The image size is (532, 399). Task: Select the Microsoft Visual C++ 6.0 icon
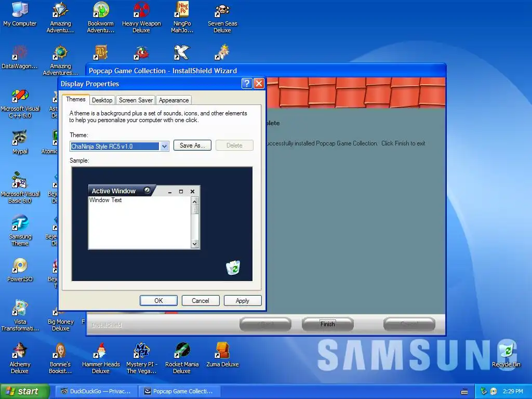(20, 103)
